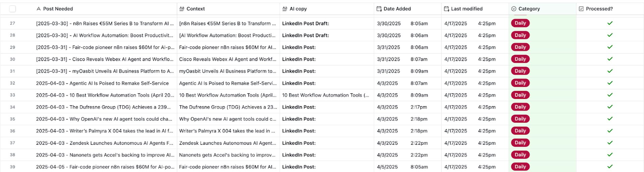This screenshot has width=644, height=172.
Task: Click the text field icon beside Post Needed
Action: (39, 9)
